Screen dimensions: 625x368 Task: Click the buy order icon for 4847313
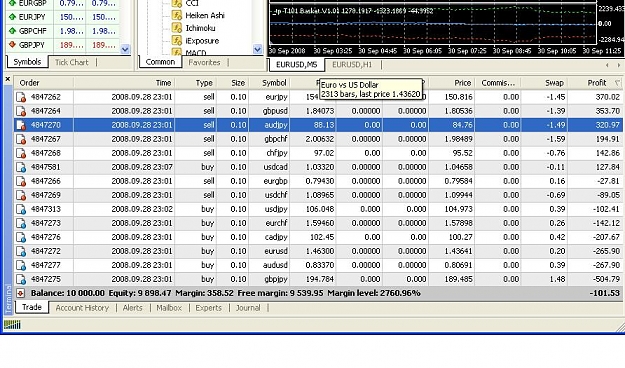[x=21, y=209]
